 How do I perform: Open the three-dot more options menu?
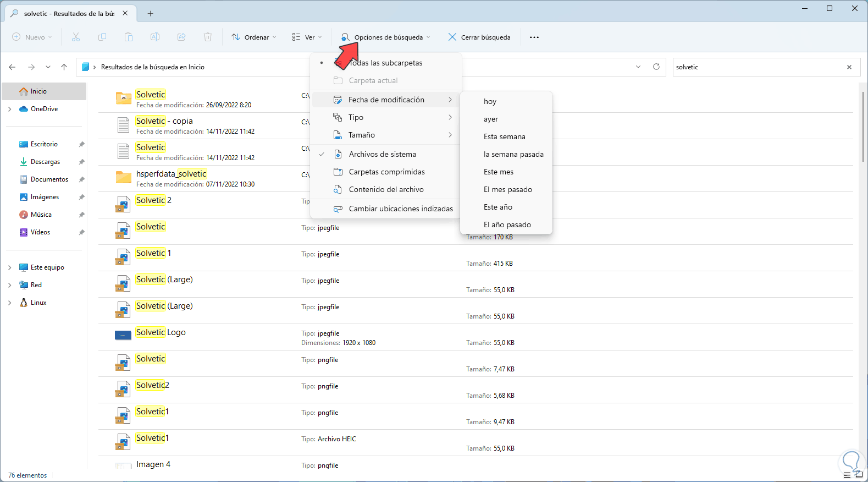534,37
